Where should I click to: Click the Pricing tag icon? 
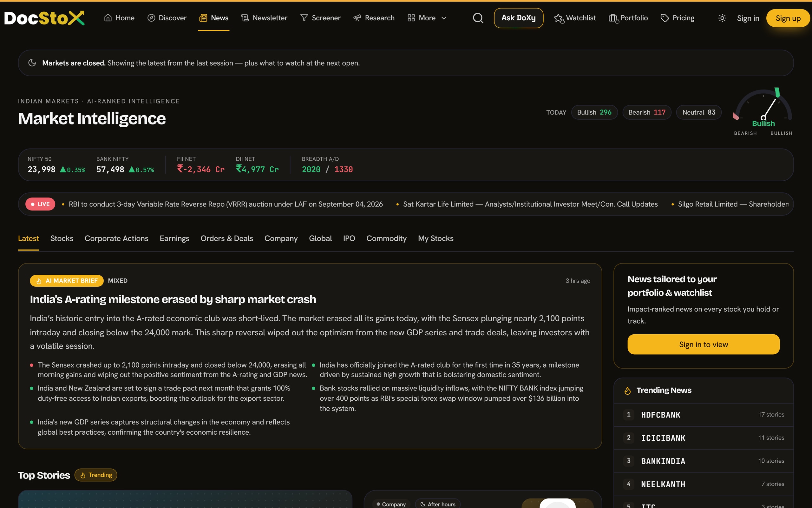pyautogui.click(x=665, y=18)
